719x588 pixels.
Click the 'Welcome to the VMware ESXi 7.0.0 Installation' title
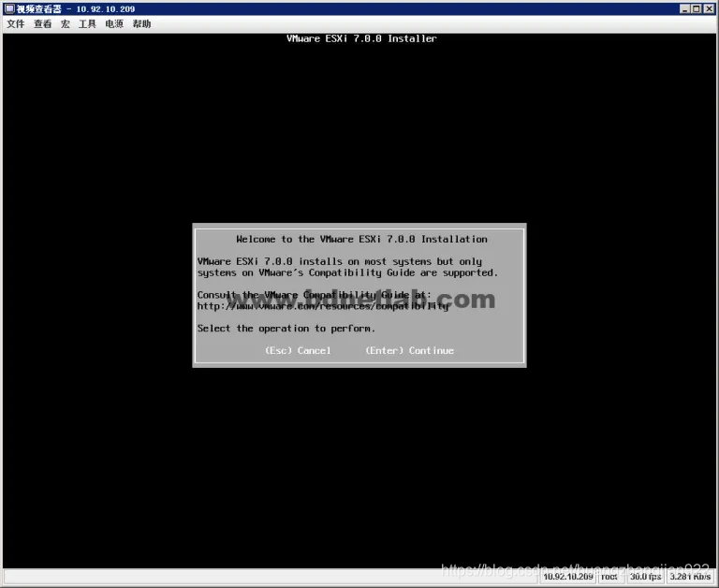tap(361, 239)
